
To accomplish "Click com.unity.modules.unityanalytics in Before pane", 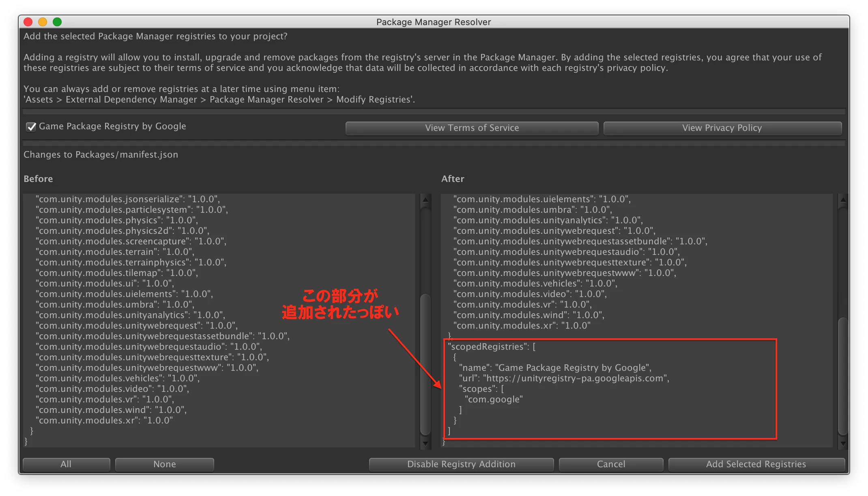I will coord(130,315).
